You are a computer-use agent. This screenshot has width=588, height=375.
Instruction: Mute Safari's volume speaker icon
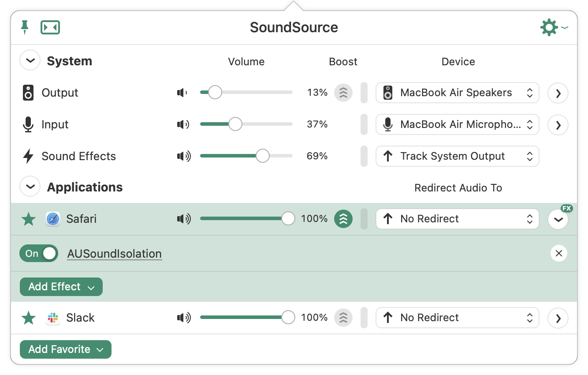tap(184, 219)
